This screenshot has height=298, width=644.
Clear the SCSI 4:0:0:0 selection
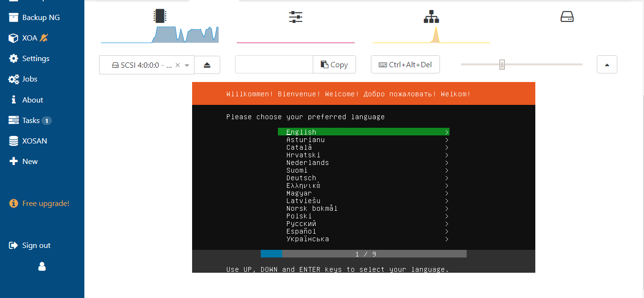pos(178,65)
